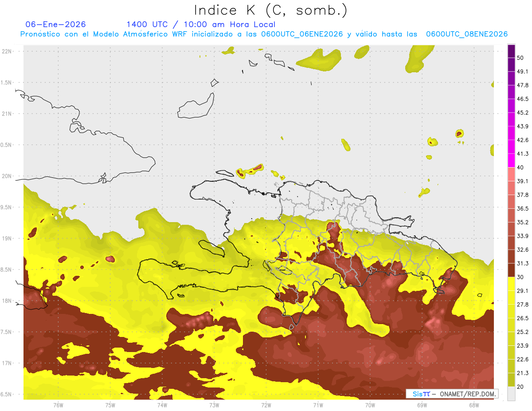The height and width of the screenshot is (411, 532).
Task: Click the '26.5' color scale value
Action: (x=523, y=318)
